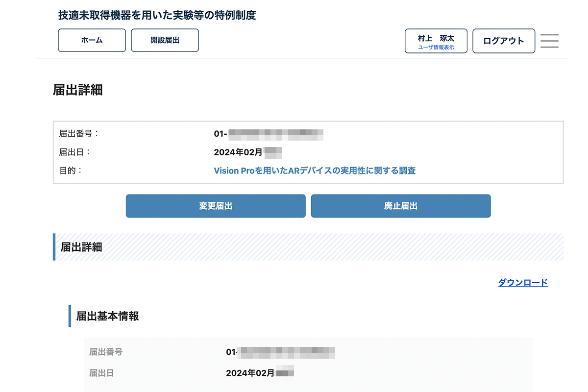The height and width of the screenshot is (392, 588).
Task: Click the 届出番号 value under 届出基本情報
Action: 280,352
